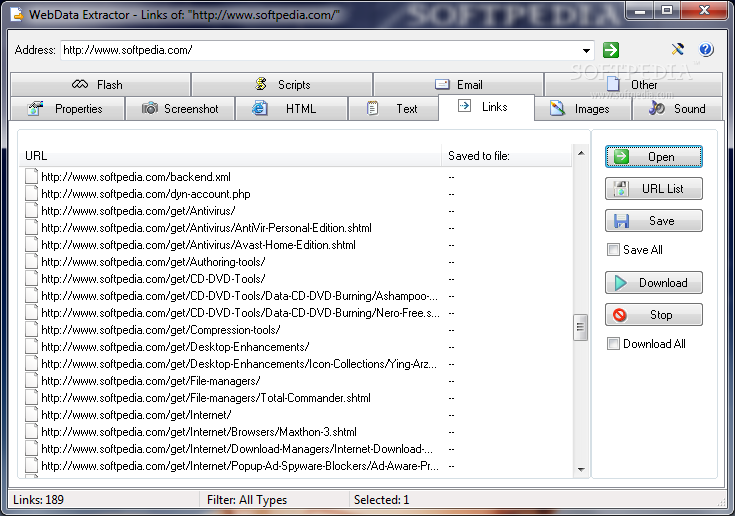Open the Images tab
The height and width of the screenshot is (516, 735).
click(x=583, y=109)
